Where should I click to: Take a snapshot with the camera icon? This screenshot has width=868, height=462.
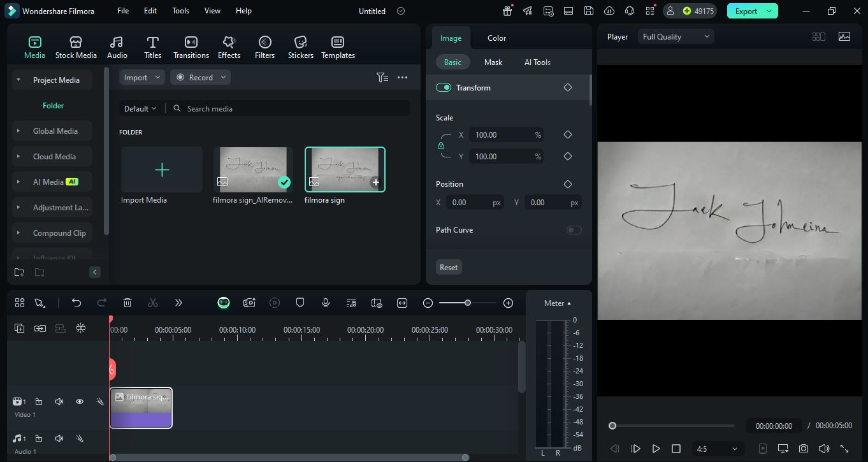pos(804,449)
